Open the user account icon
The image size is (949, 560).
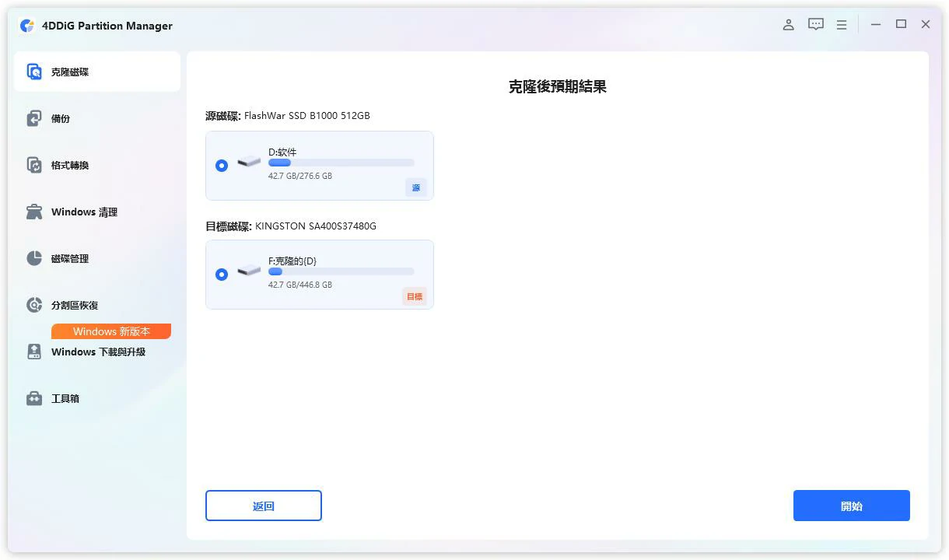coord(788,25)
